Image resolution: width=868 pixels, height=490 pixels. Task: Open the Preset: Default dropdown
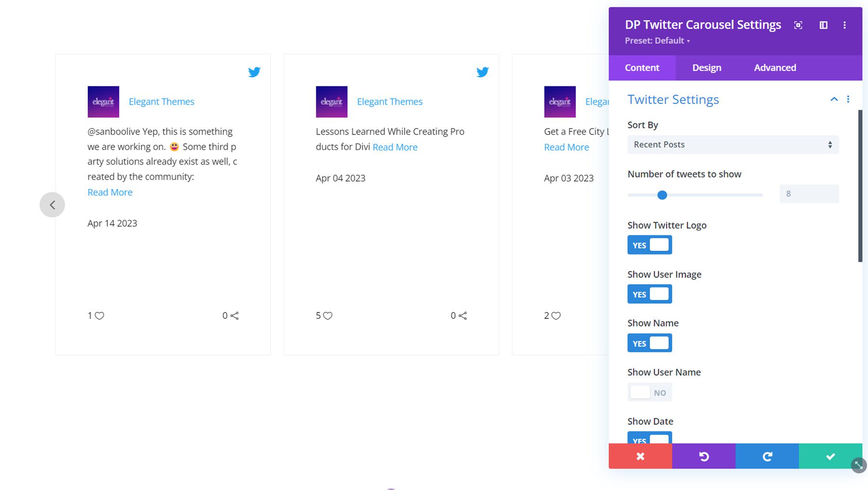[x=657, y=41]
